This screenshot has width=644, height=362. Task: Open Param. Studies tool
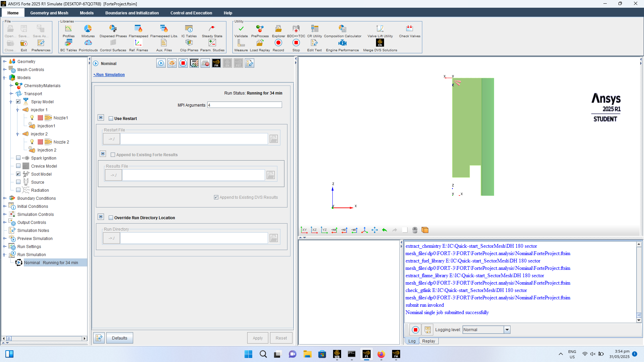pos(212,45)
